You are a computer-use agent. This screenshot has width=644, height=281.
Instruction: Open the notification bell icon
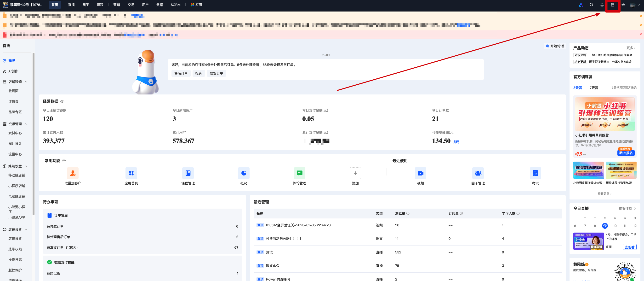pos(602,5)
